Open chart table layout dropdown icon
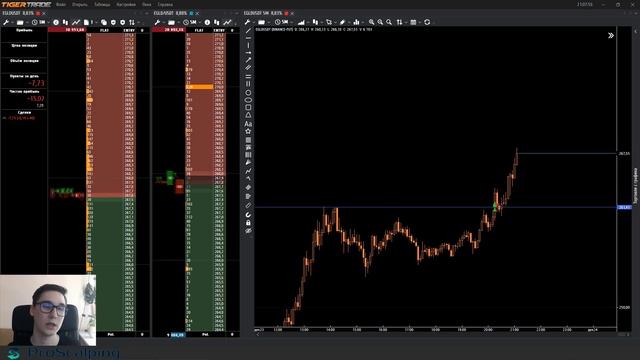This screenshot has height=360, width=640. [414, 22]
